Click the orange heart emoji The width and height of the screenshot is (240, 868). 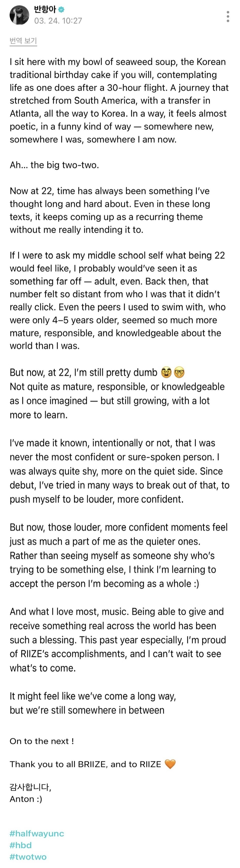pyautogui.click(x=170, y=764)
